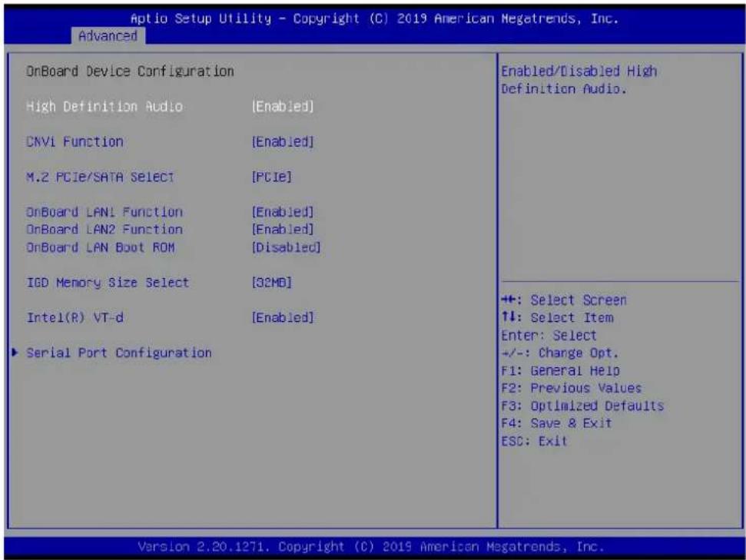Click the Version 2.20.1271 footer text
746x560 pixels.
coord(371,547)
